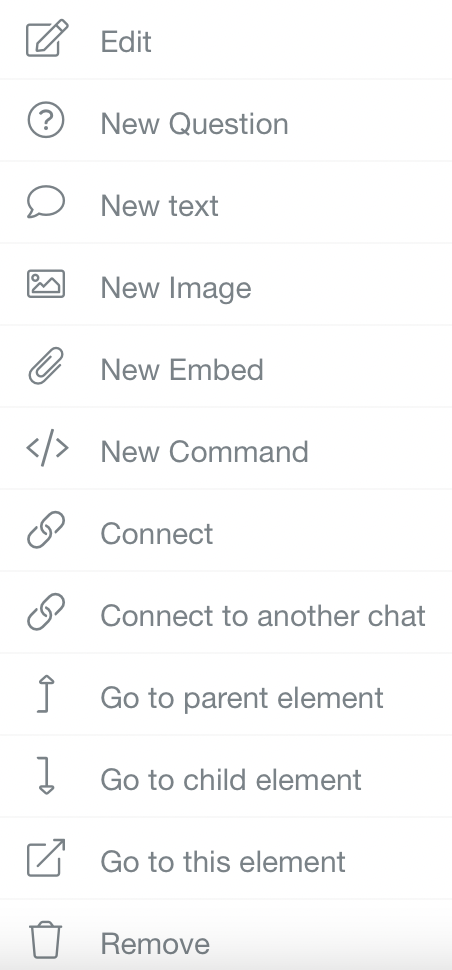Image resolution: width=452 pixels, height=970 pixels.
Task: Click the external arrow box icon
Action: click(46, 857)
